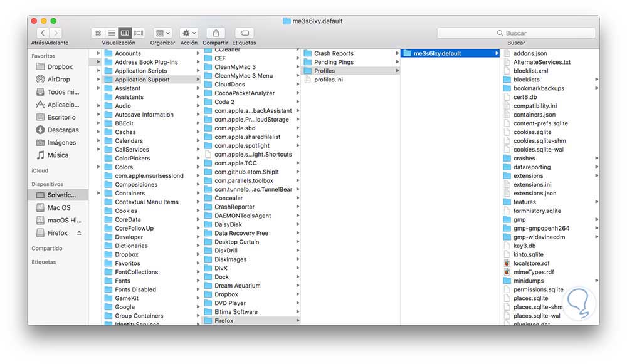The height and width of the screenshot is (364, 627).
Task: Click the Compartir share button
Action: coord(216,33)
